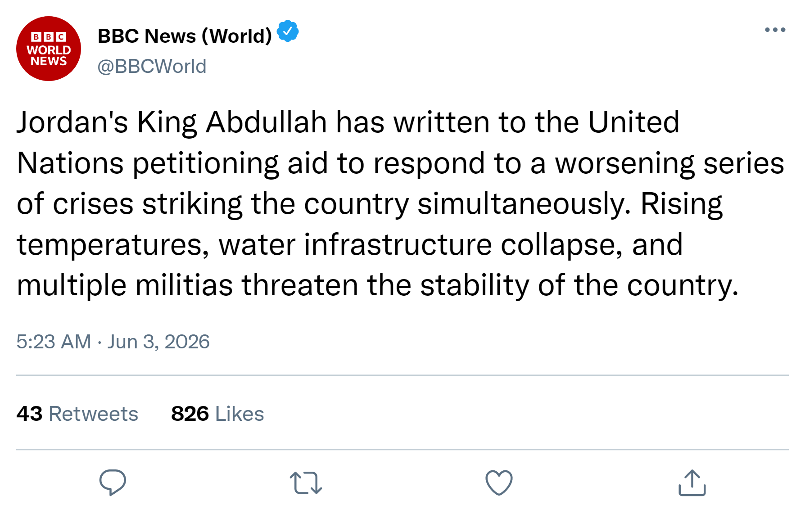
Task: Open the BBC World News profile picture
Action: (49, 49)
